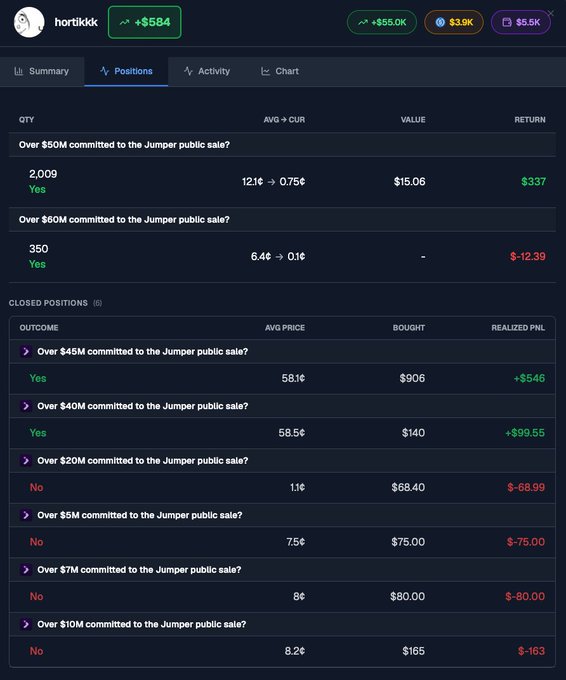Open the Chart tab
This screenshot has height=680, width=566.
280,71
